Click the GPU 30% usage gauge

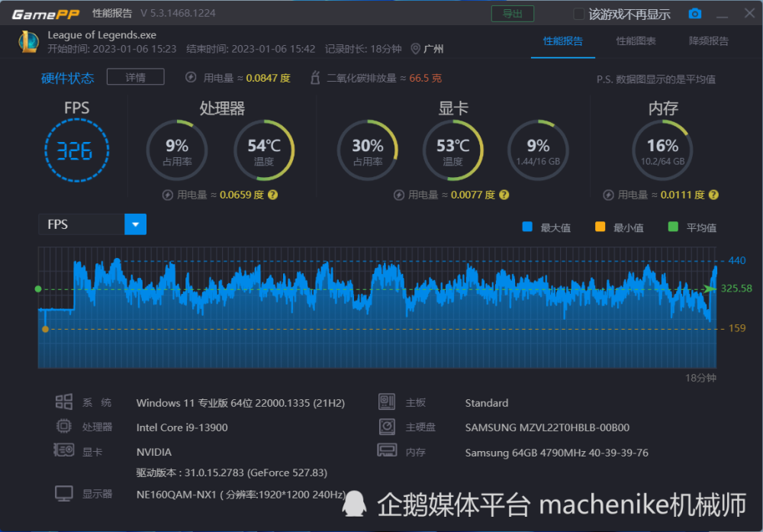click(368, 150)
